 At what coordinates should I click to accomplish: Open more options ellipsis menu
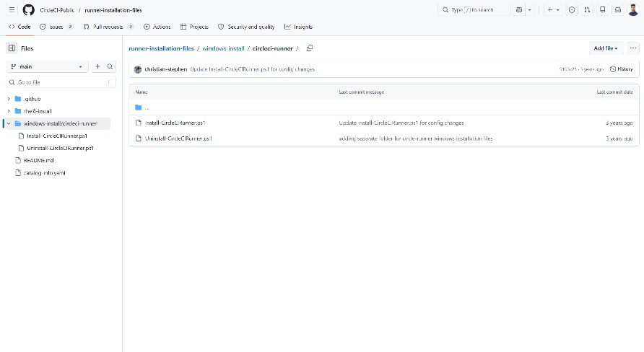coord(633,48)
